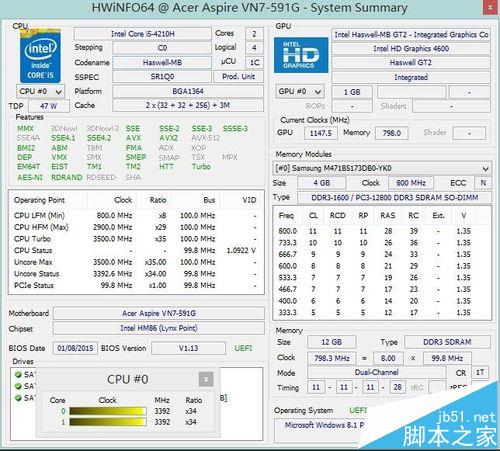The height and width of the screenshot is (451, 500).
Task: Click the DDR3-1600 module type field
Action: (394, 198)
